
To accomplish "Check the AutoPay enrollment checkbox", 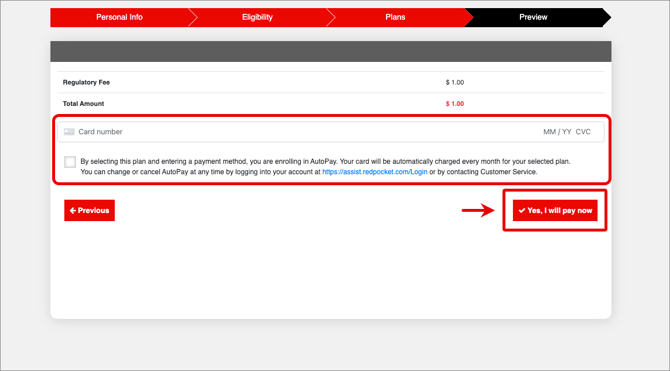I will [70, 162].
